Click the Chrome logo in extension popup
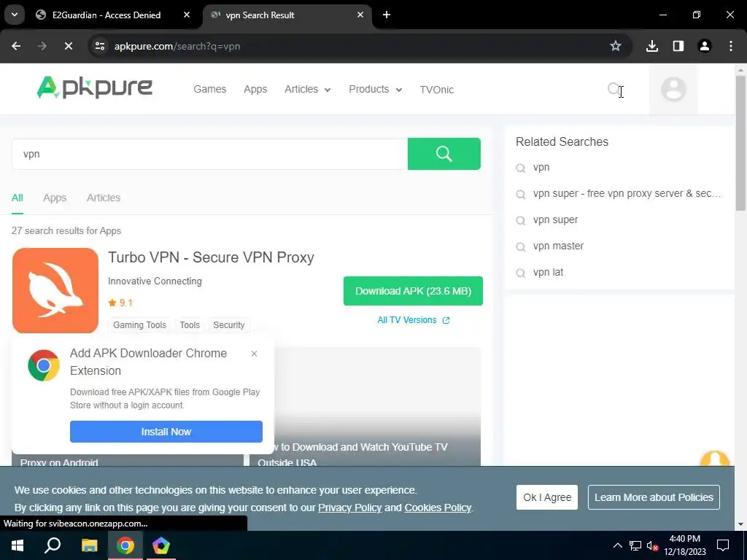747x560 pixels. 44,365
